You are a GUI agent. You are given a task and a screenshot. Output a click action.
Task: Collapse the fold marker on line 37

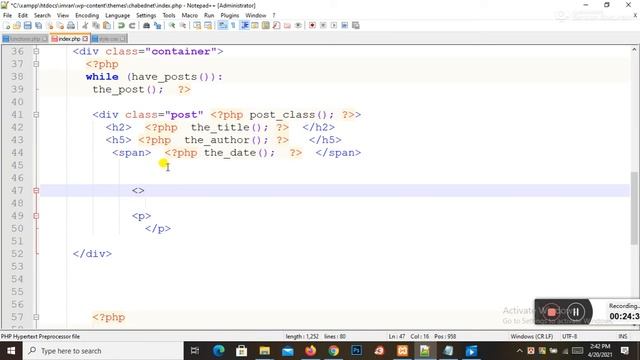(x=36, y=64)
